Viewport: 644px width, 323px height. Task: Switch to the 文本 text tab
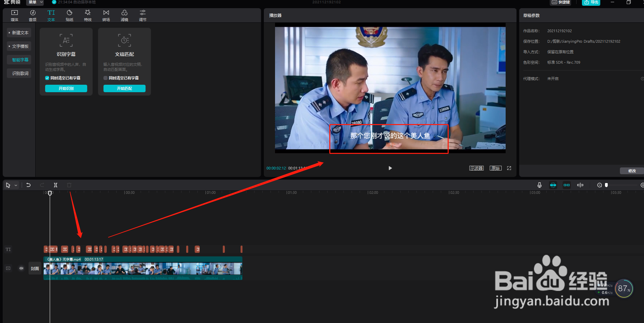[x=51, y=16]
